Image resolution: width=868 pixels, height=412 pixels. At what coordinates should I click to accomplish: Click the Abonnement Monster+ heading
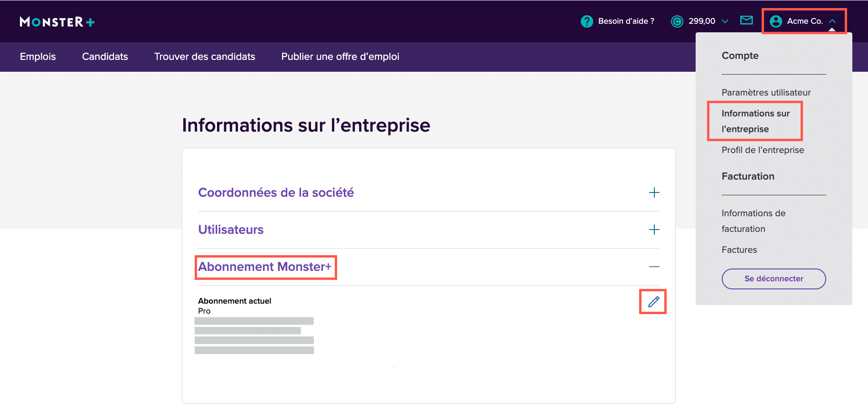point(265,267)
